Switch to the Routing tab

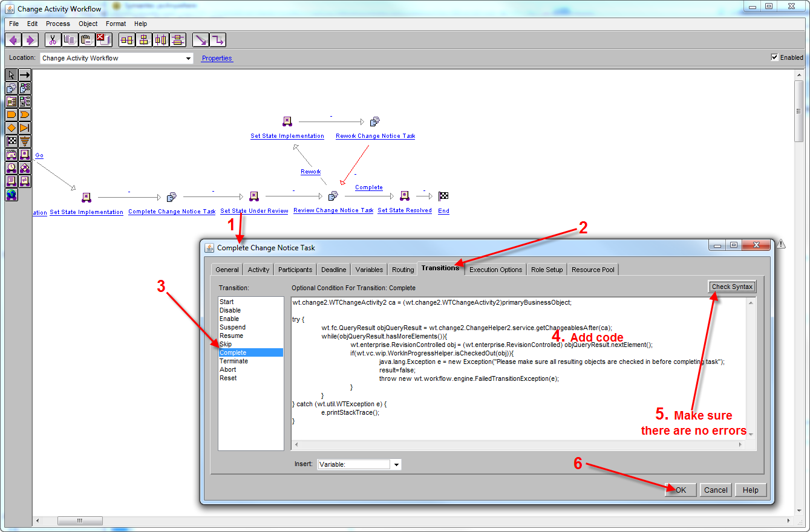point(403,270)
